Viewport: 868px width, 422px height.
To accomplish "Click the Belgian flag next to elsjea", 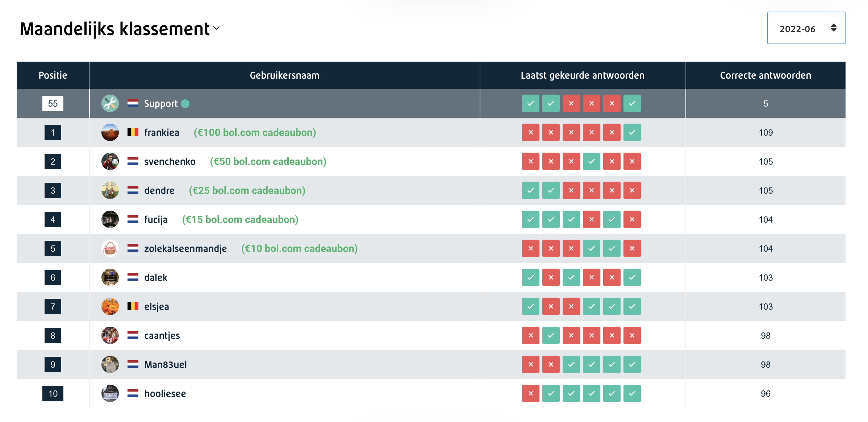I will pos(133,306).
